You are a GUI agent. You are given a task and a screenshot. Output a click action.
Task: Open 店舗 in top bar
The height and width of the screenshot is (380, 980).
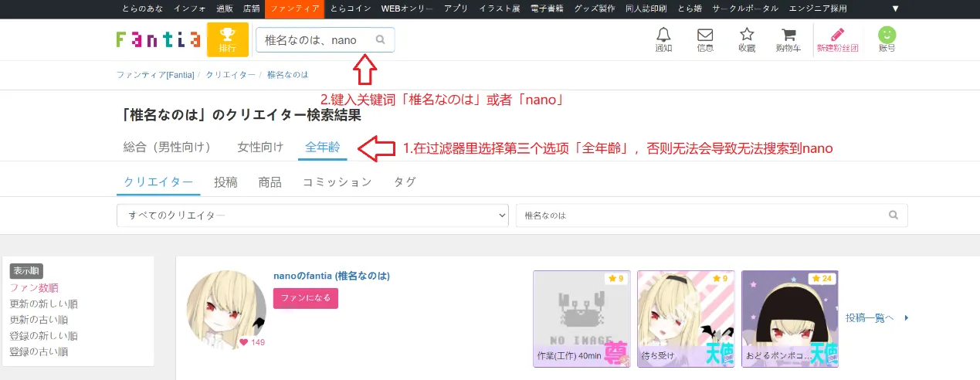pos(252,8)
